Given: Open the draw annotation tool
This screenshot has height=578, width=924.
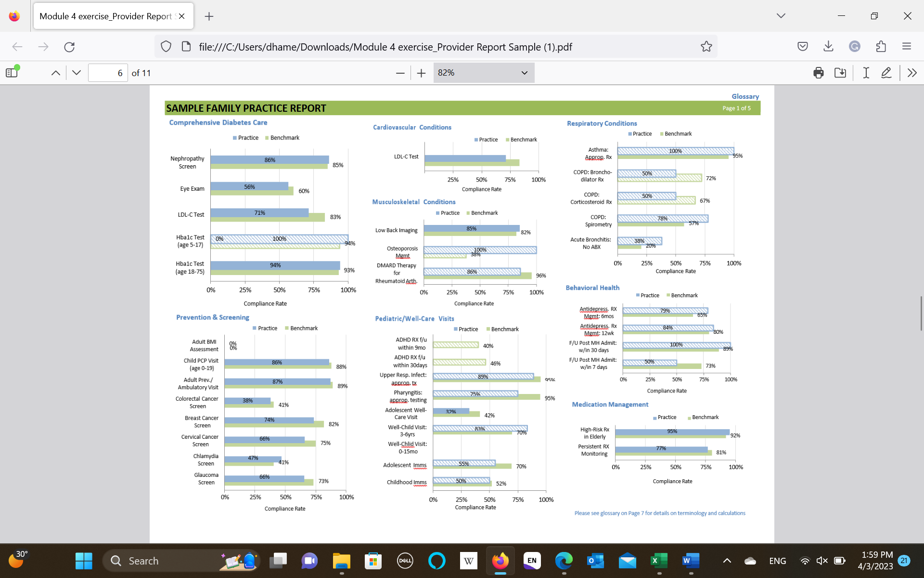Looking at the screenshot, I should pos(886,73).
